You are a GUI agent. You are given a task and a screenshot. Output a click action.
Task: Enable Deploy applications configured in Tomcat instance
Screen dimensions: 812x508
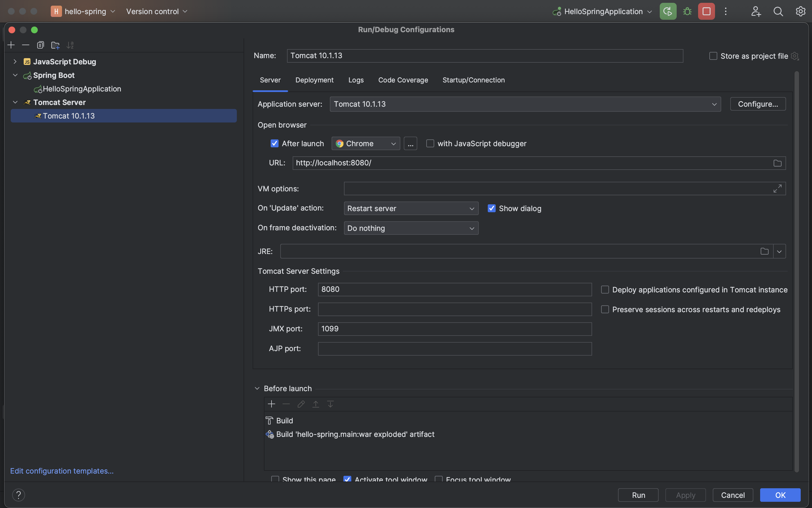[x=605, y=290]
